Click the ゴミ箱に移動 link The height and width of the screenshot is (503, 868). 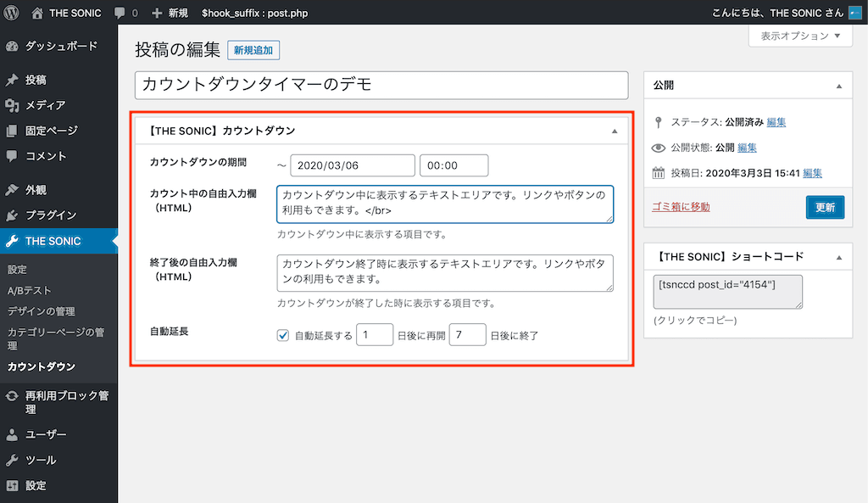[681, 207]
